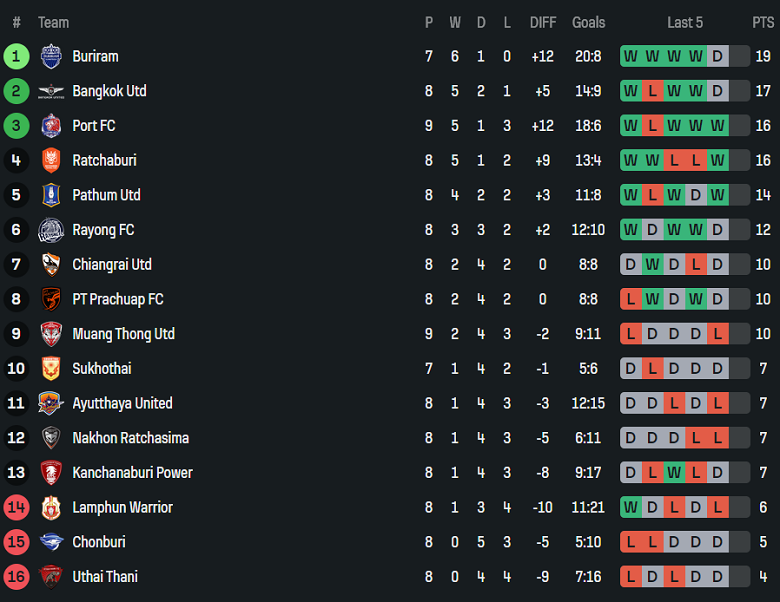Sort standings by DIFF column header

click(543, 22)
